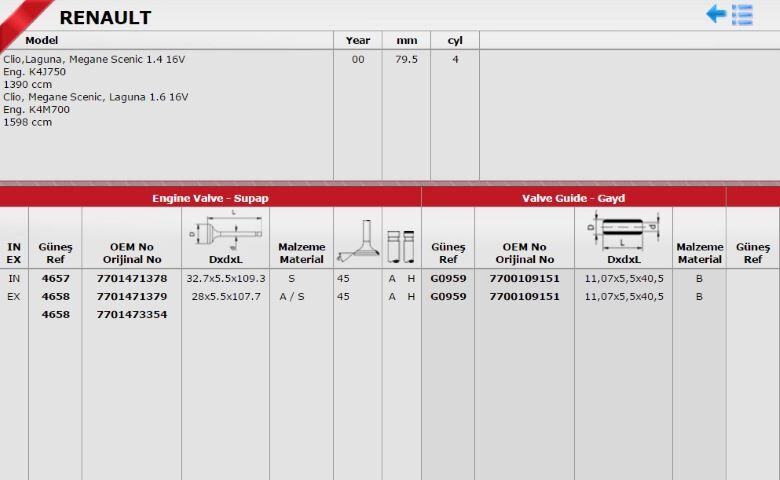Click the blue back arrow icon
The image size is (780, 480).
[716, 14]
